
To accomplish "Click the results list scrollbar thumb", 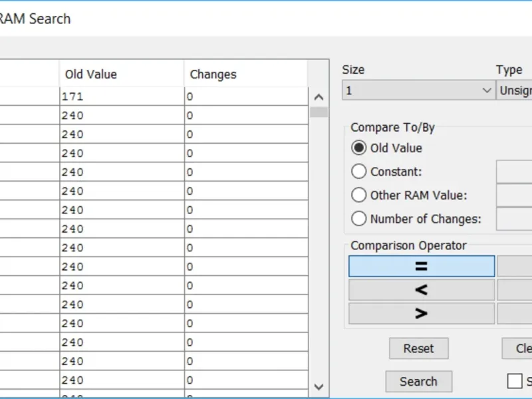I will coord(319,112).
